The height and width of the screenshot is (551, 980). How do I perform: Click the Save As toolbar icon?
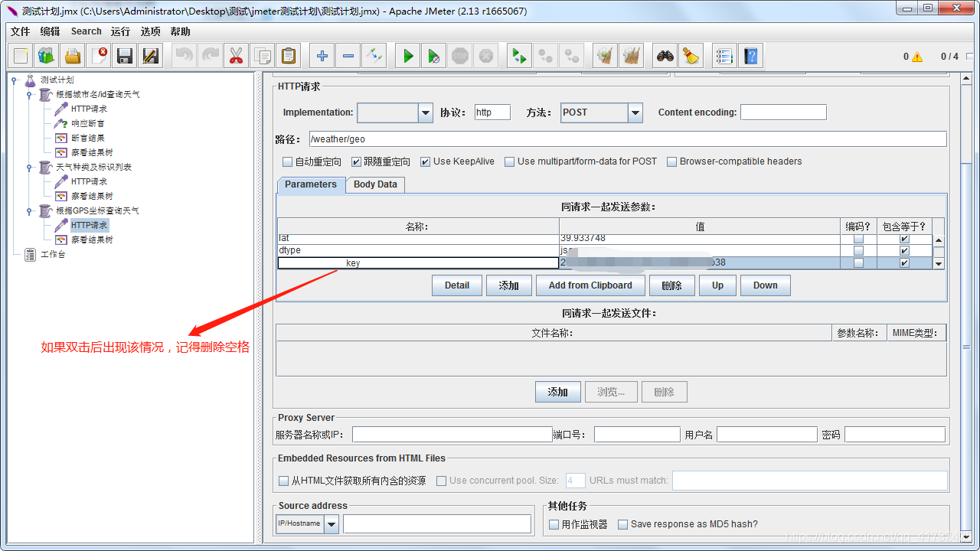151,56
